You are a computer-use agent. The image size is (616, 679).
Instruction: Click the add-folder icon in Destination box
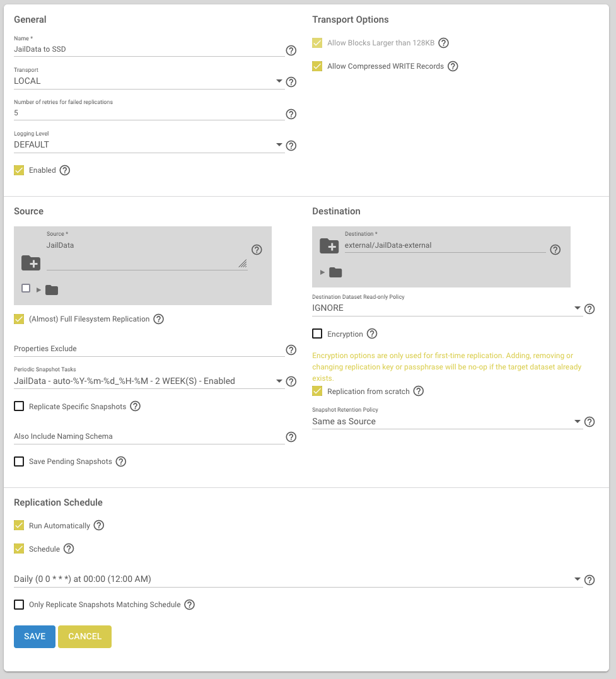click(x=329, y=246)
